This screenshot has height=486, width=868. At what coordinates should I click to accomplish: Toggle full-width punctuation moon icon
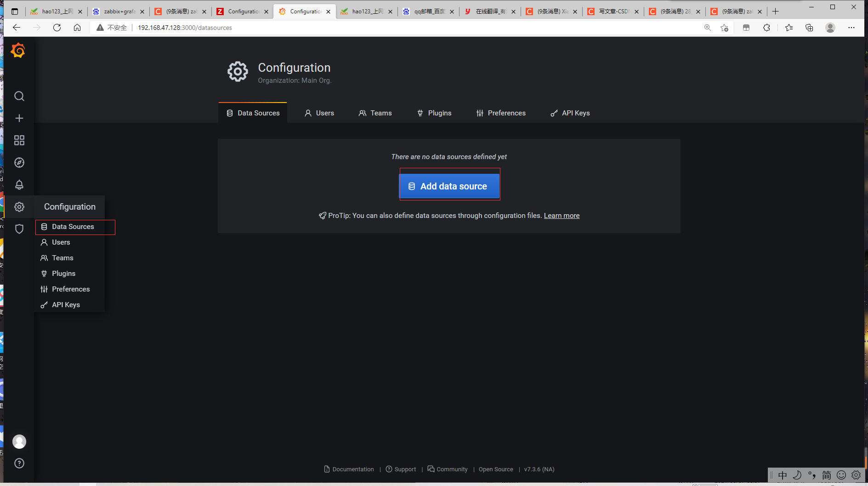coord(797,475)
